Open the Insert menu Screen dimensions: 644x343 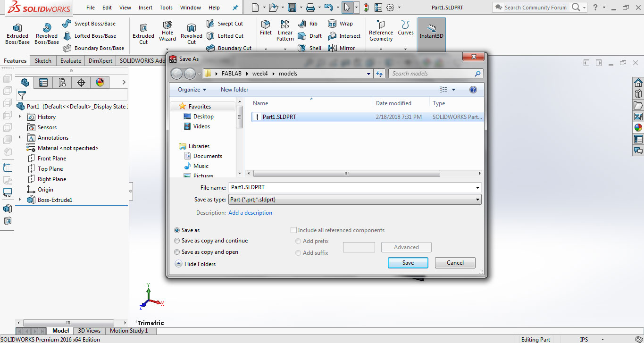click(x=145, y=8)
